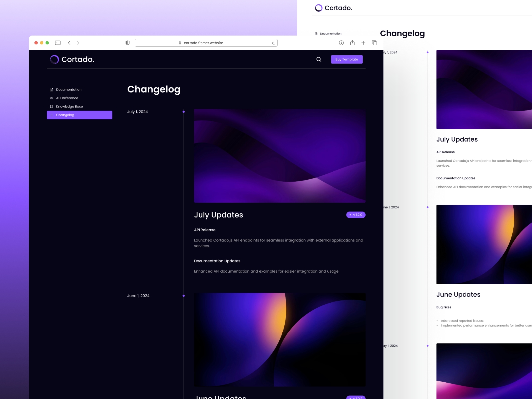Screen dimensions: 532x399
Task: Click the v 1.2.0 version badge
Action: [356, 215]
